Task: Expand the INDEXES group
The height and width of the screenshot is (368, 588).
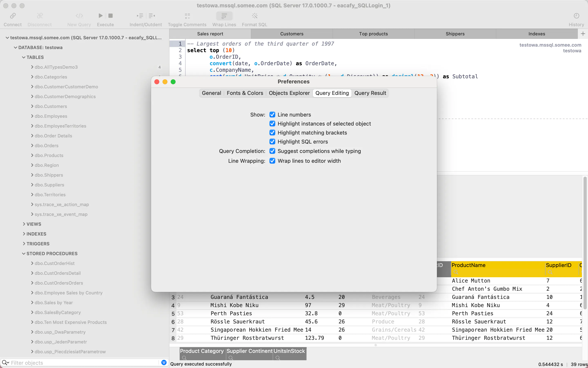Action: 24,234
